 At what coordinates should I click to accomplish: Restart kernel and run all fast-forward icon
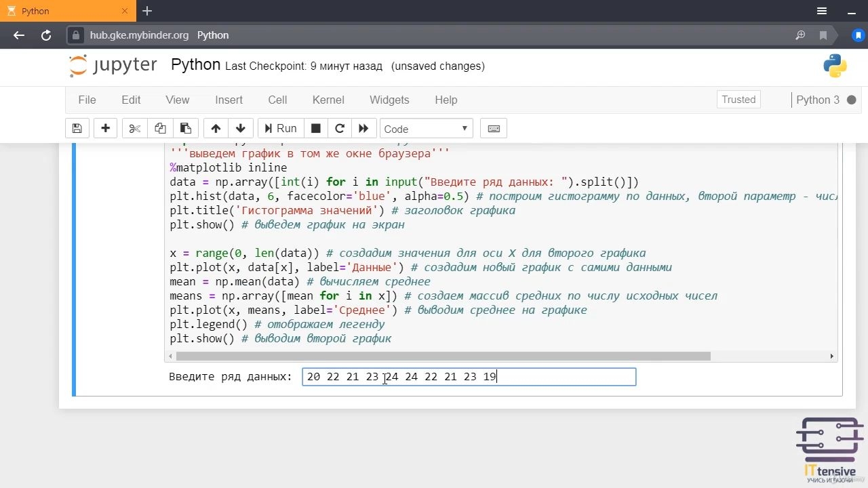(363, 129)
